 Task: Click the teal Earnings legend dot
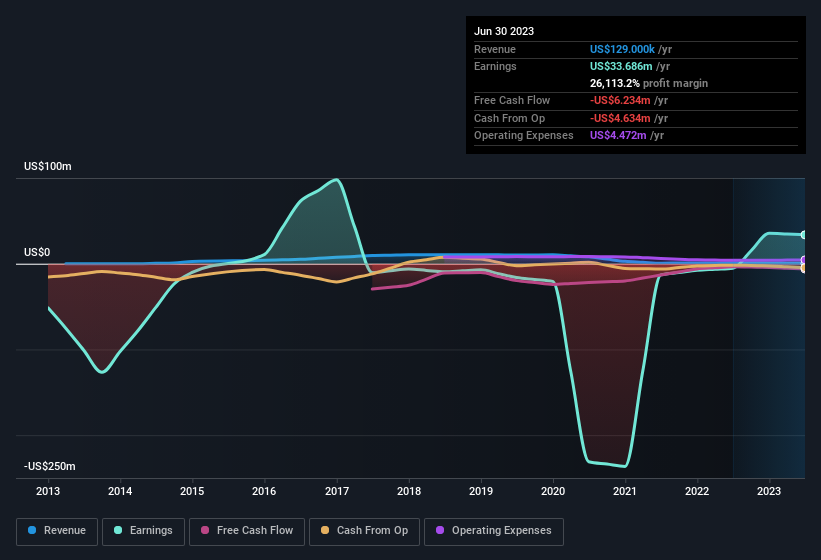(x=118, y=531)
